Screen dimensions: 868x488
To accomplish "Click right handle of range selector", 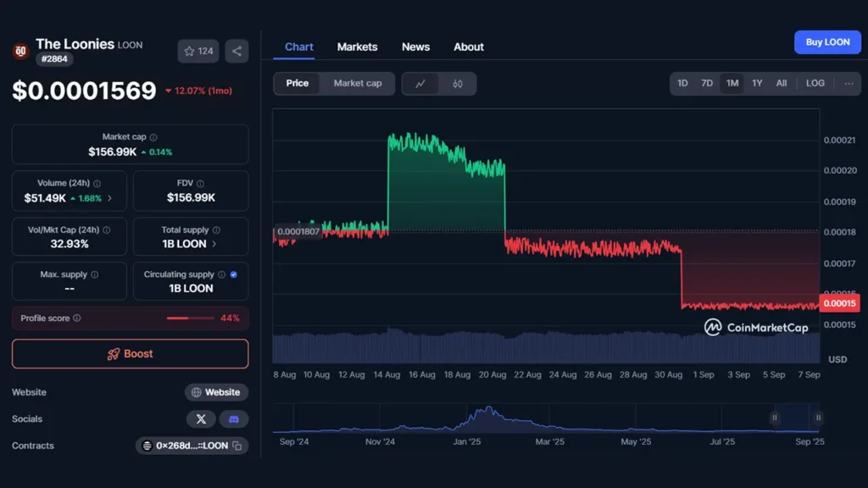I will pyautogui.click(x=818, y=418).
